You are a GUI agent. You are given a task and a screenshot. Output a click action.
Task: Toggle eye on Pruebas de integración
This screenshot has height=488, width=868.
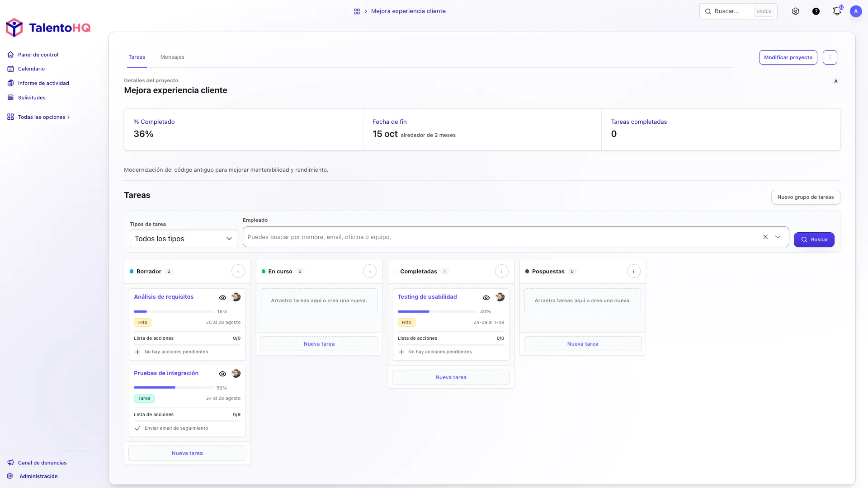click(222, 374)
